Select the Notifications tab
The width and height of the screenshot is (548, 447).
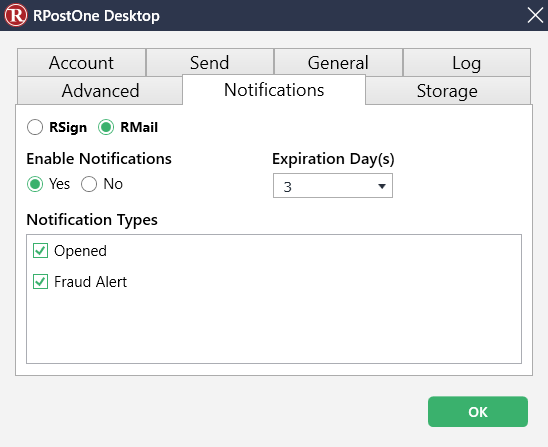point(274,90)
